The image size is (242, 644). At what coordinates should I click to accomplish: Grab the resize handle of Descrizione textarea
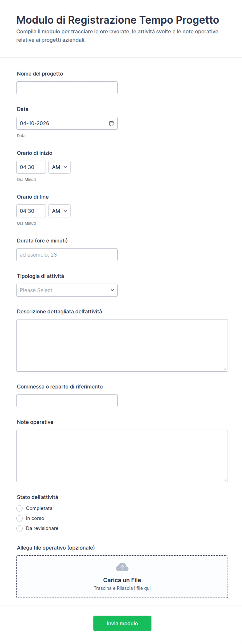(225, 369)
